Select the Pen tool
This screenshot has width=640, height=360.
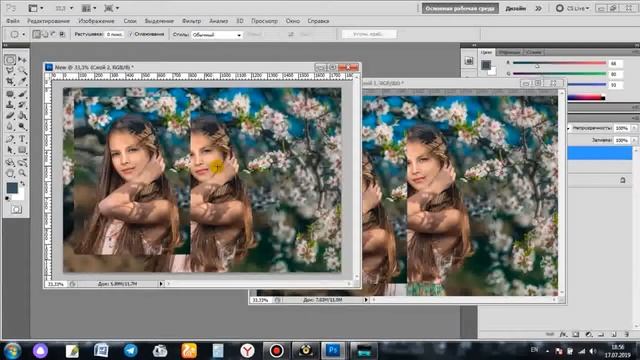[x=10, y=139]
